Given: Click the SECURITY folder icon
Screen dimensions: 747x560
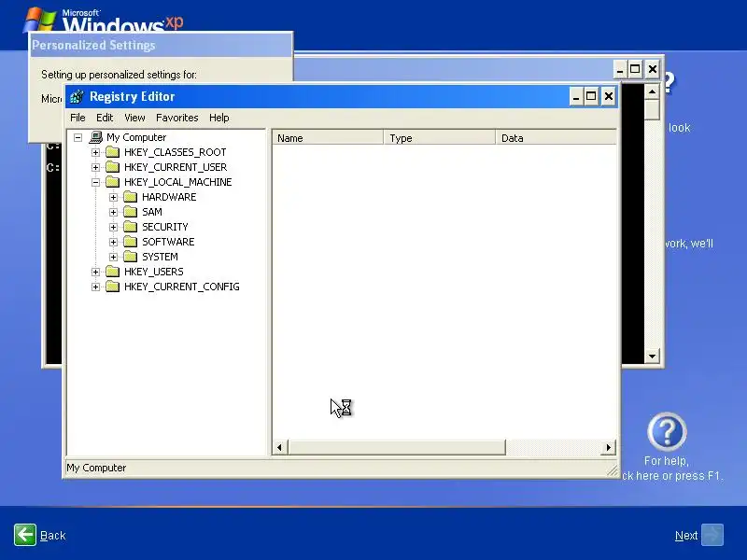Looking at the screenshot, I should pyautogui.click(x=130, y=227).
